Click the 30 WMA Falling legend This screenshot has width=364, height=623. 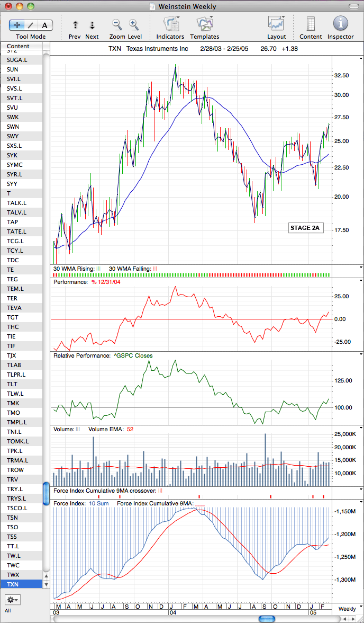tap(133, 269)
